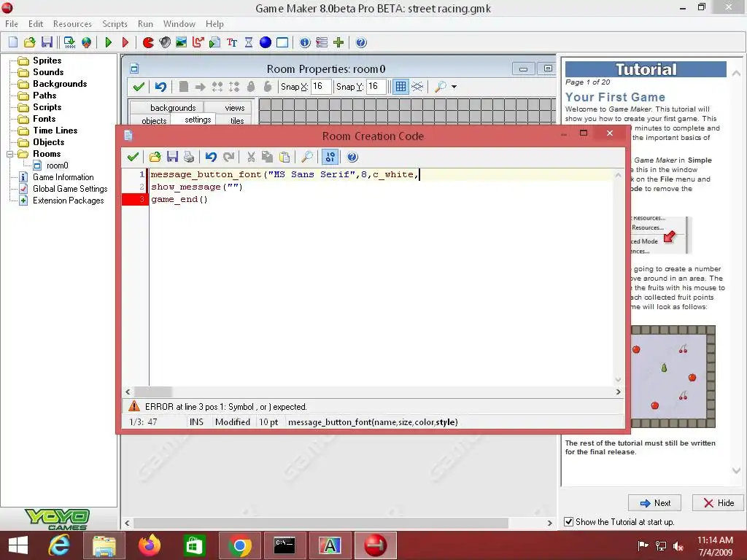
Task: Select room0 in the resource tree
Action: pyautogui.click(x=57, y=166)
